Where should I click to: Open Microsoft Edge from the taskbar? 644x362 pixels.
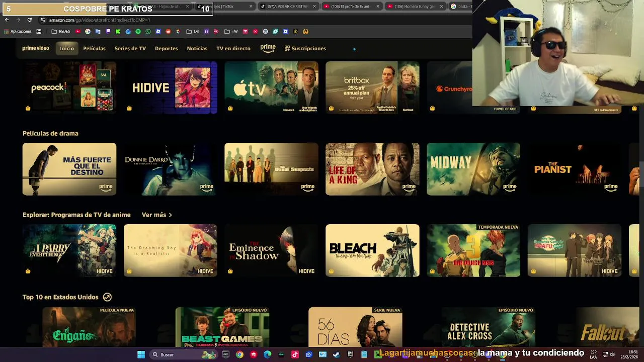tap(267, 354)
